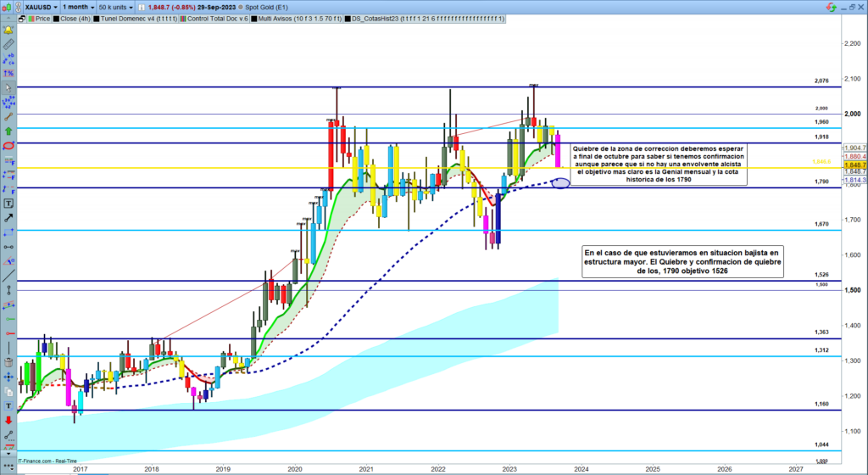868x475 pixels.
Task: Pick the green up arrow tool
Action: (8, 131)
